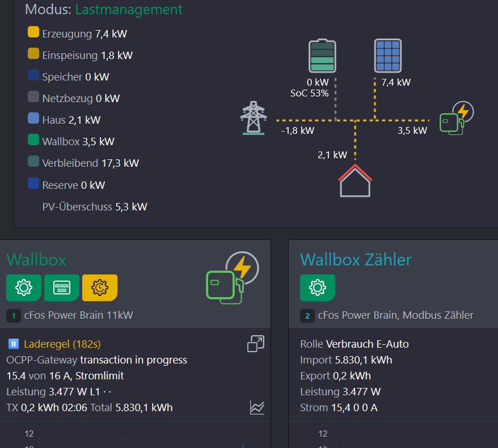Screen dimensions: 498x448
Task: Click the power grid pylon icon
Action: pyautogui.click(x=254, y=118)
